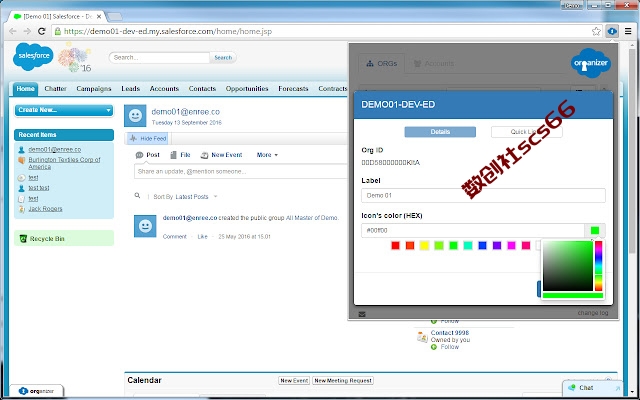The image size is (640, 400).
Task: Click avatar beside public group feed post
Action: click(145, 226)
